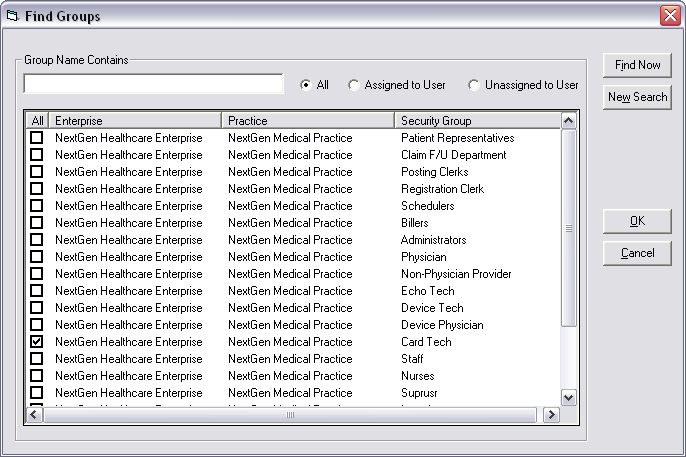686x457 pixels.
Task: Click the vertical scrollbar thumb
Action: pyautogui.click(x=568, y=228)
